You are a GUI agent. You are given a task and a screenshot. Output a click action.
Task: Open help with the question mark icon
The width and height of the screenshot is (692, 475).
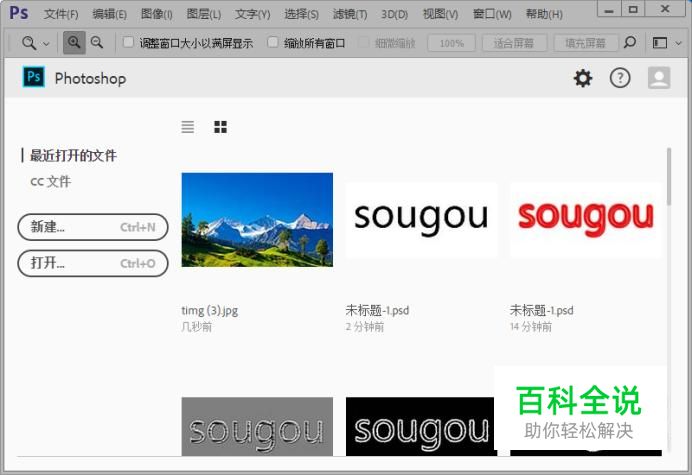pos(620,78)
